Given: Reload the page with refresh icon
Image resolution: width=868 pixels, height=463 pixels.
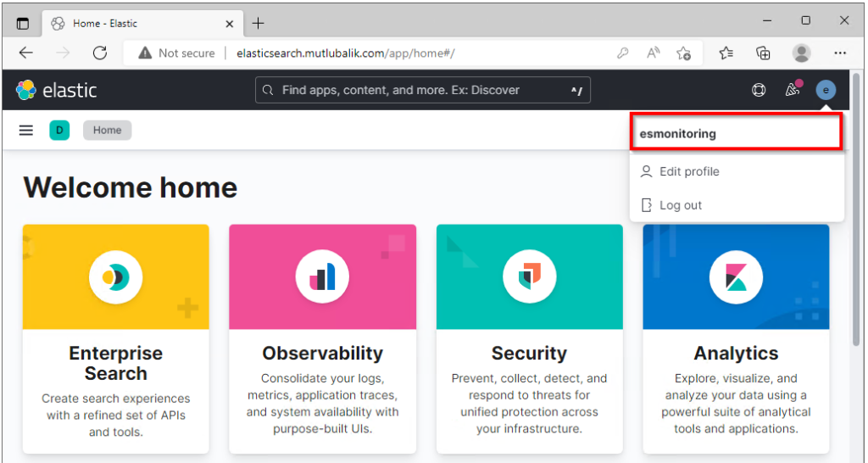Looking at the screenshot, I should click(x=100, y=53).
